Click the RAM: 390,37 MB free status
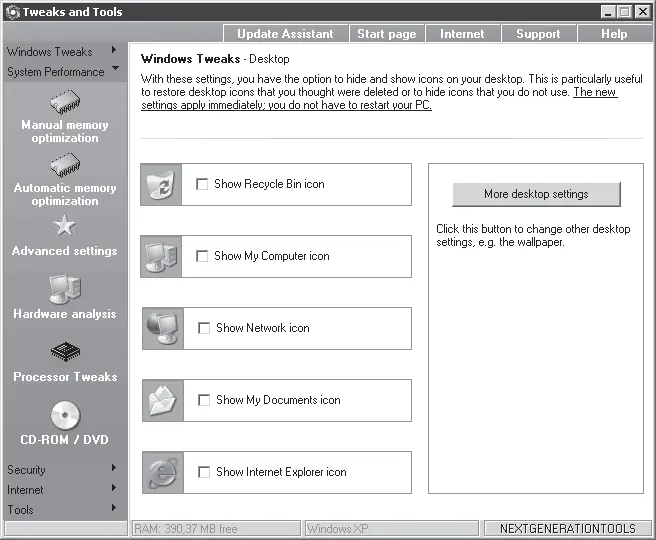Viewport: 656px width, 540px height. point(216,529)
